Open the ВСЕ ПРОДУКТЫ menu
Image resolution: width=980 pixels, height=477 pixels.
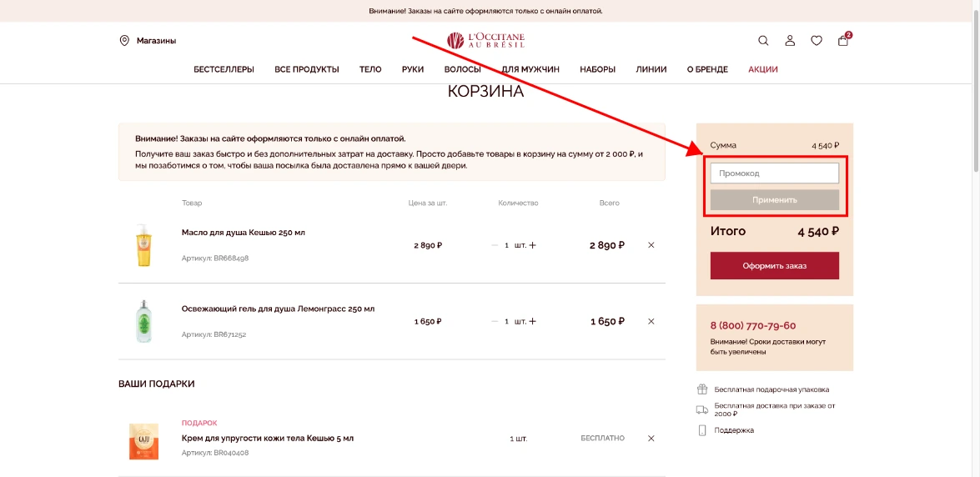coord(307,69)
